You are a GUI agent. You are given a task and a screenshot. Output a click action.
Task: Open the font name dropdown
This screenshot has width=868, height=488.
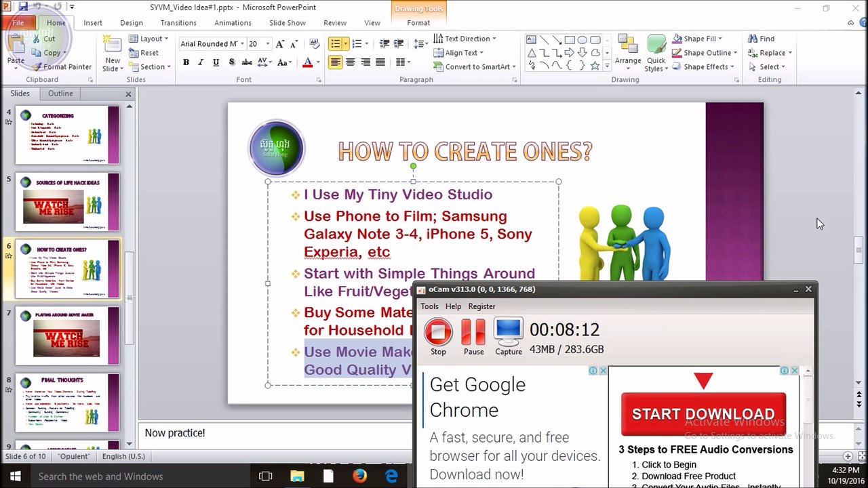pos(241,44)
